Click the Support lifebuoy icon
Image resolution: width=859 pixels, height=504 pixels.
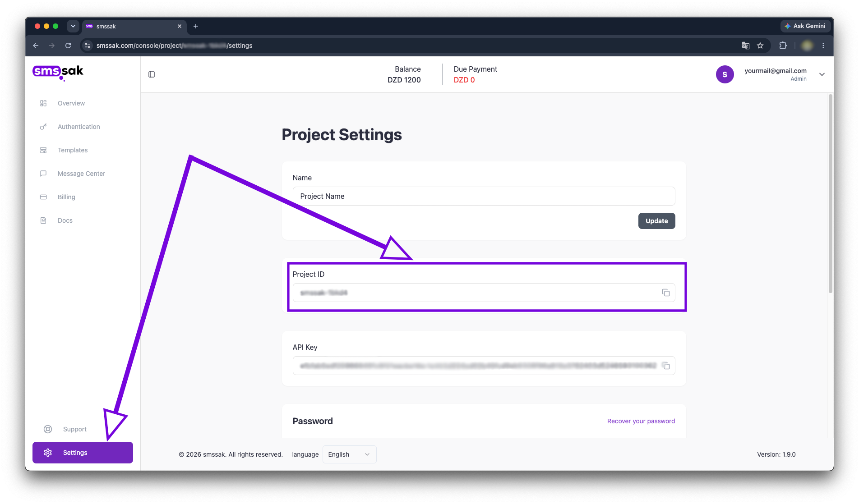pos(48,429)
